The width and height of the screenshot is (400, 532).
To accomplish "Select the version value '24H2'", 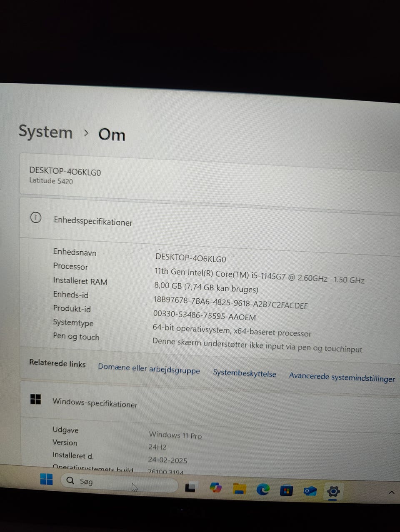I will (157, 447).
